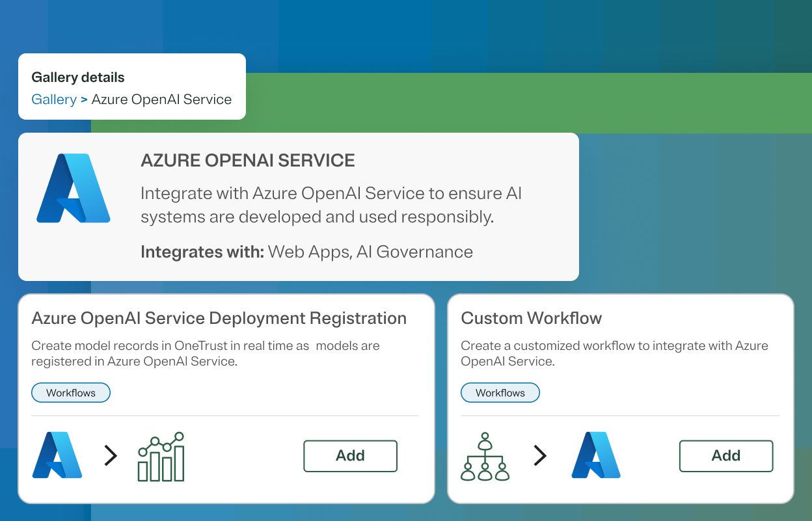812x521 pixels.
Task: Expand the Deployment Registration integration flow chevron
Action: click(110, 455)
